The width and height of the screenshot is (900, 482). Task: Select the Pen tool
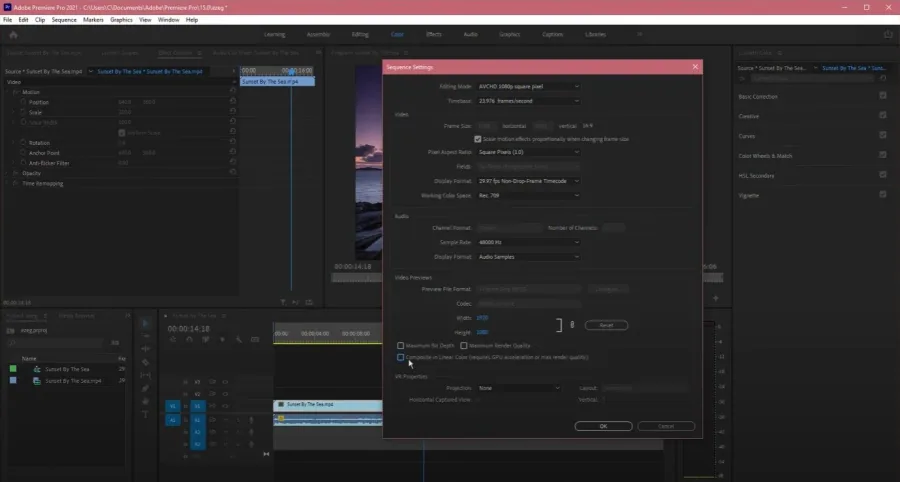coord(145,388)
